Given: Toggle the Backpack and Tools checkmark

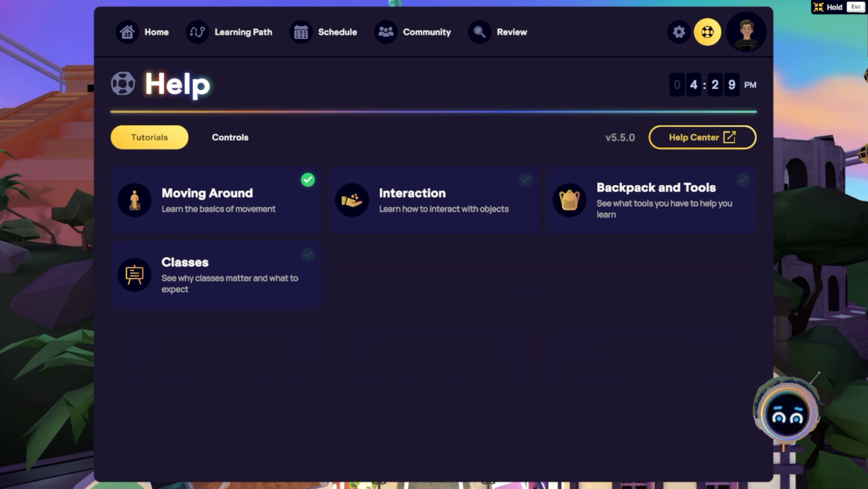Looking at the screenshot, I should (x=743, y=180).
